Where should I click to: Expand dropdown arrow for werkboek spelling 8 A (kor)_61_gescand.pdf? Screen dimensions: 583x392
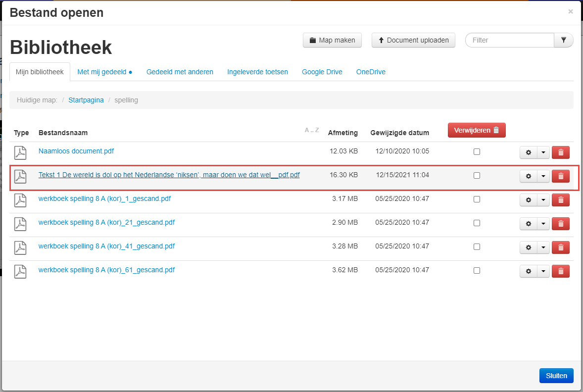click(543, 272)
